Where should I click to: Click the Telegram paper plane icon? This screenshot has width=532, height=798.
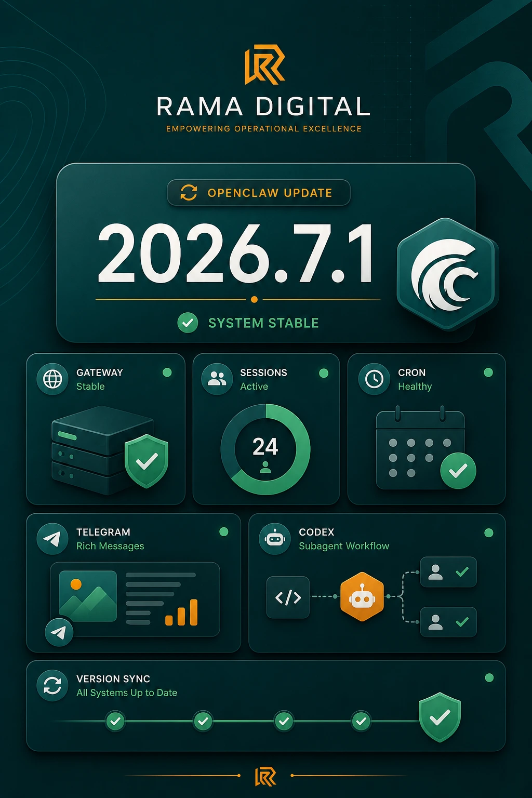[52, 539]
